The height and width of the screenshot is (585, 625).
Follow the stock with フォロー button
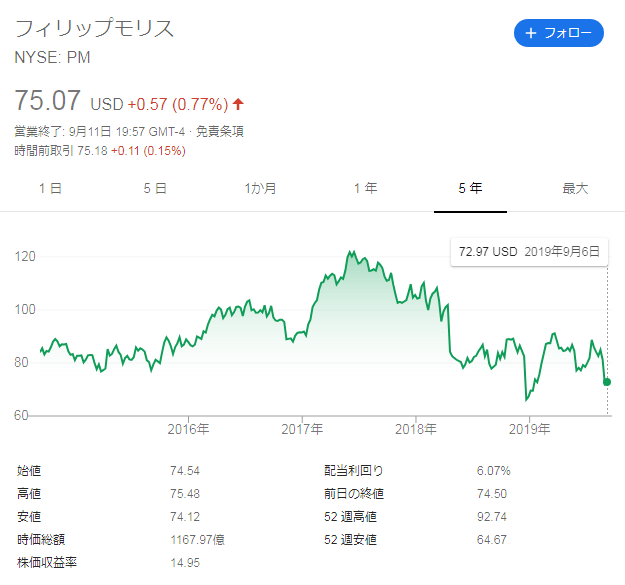coord(559,33)
